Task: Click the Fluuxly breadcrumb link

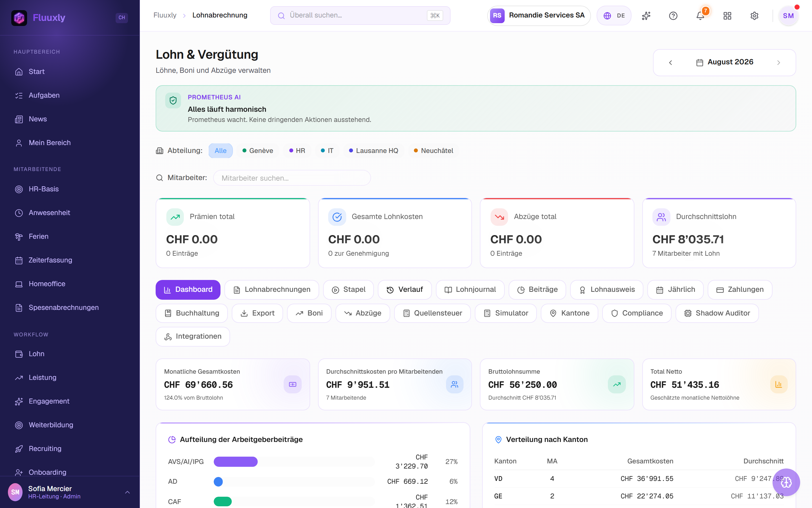Action: pos(165,15)
